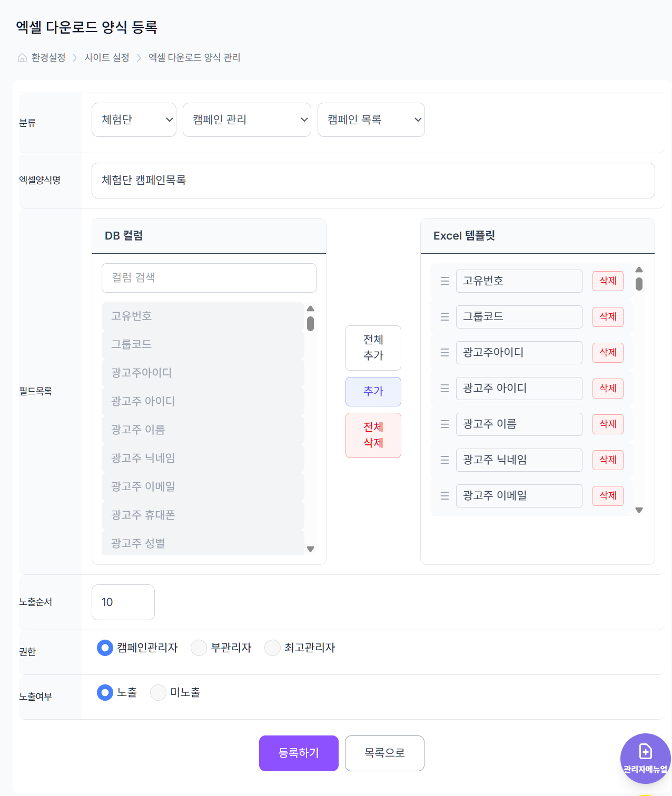This screenshot has width=672, height=796.
Task: Click the drag handle beside 그룹코드 field
Action: coord(444,316)
